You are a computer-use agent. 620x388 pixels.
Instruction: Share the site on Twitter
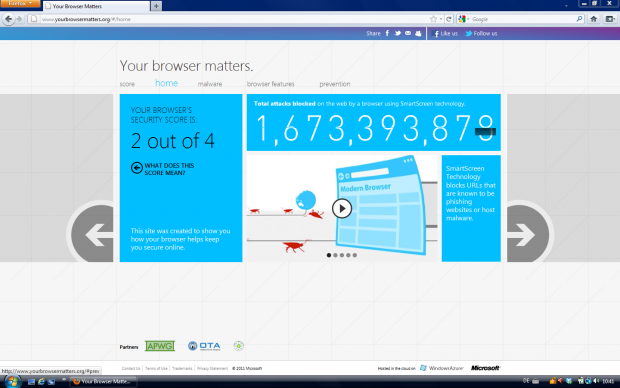[397, 33]
